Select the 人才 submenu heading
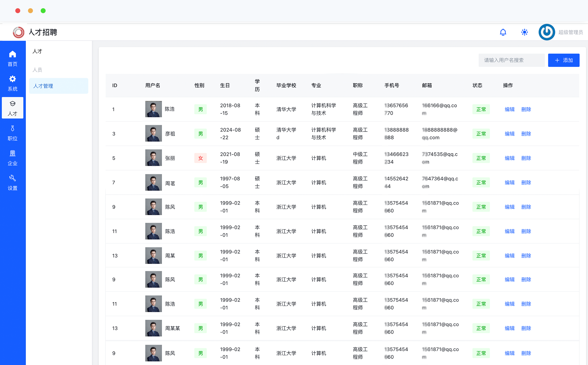The width and height of the screenshot is (588, 365). (37, 51)
